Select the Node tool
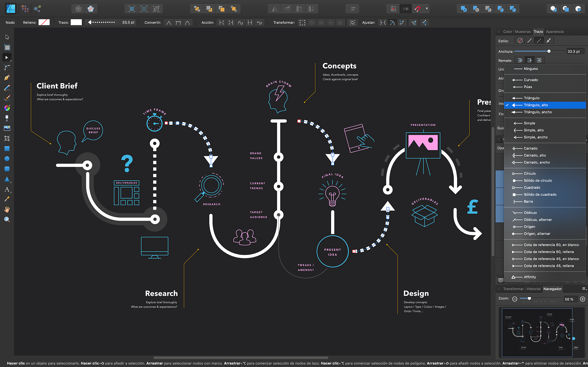This screenshot has width=588, height=367. [x=7, y=57]
